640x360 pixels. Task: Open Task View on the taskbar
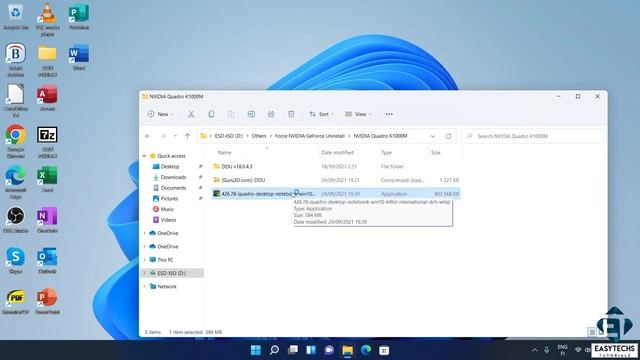pos(293,350)
